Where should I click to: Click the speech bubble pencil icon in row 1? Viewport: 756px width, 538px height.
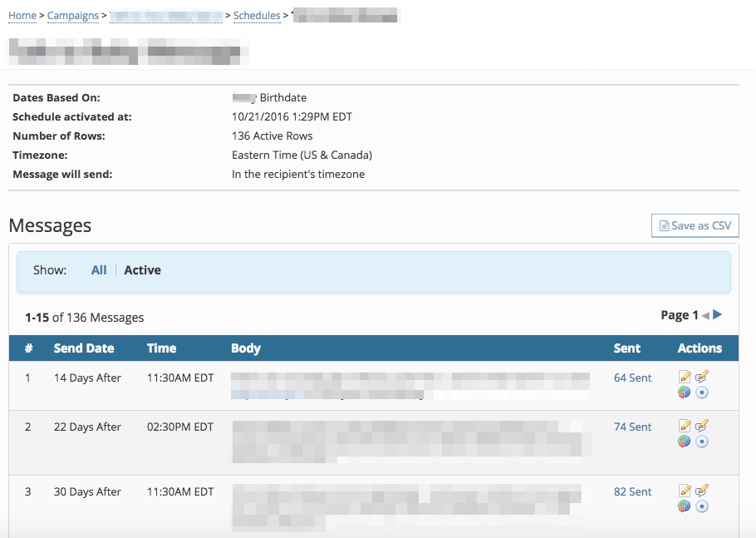pyautogui.click(x=702, y=376)
